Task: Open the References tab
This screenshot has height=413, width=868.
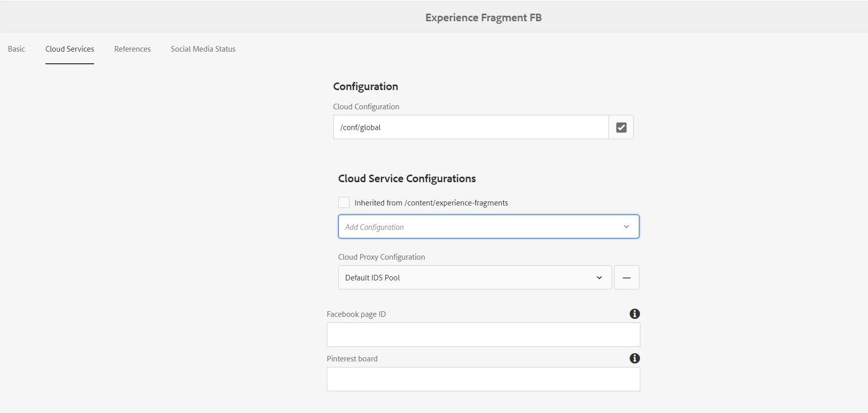Action: (x=133, y=49)
